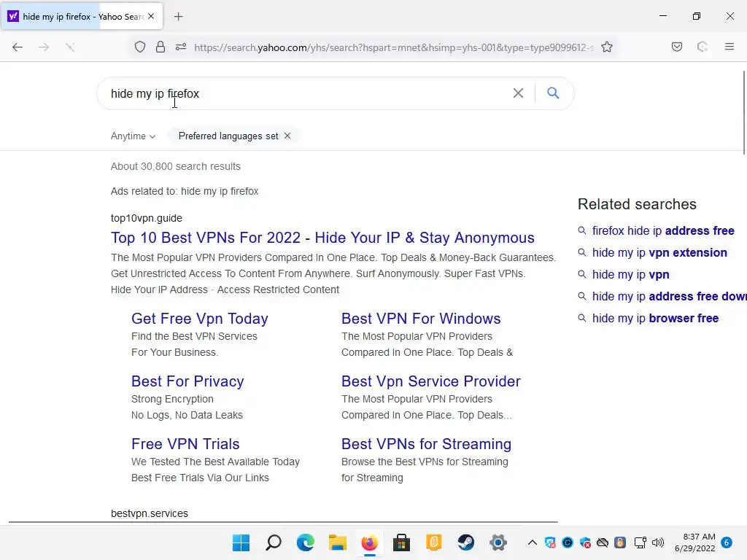
Task: Search hide my ip browser free
Action: click(x=655, y=319)
